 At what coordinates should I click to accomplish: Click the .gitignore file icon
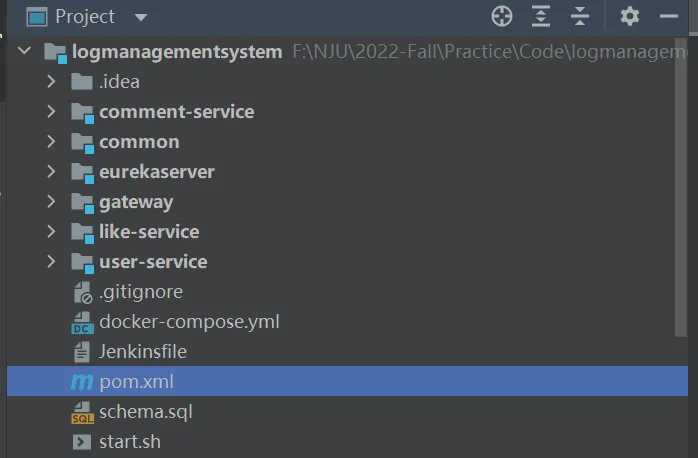click(x=82, y=292)
